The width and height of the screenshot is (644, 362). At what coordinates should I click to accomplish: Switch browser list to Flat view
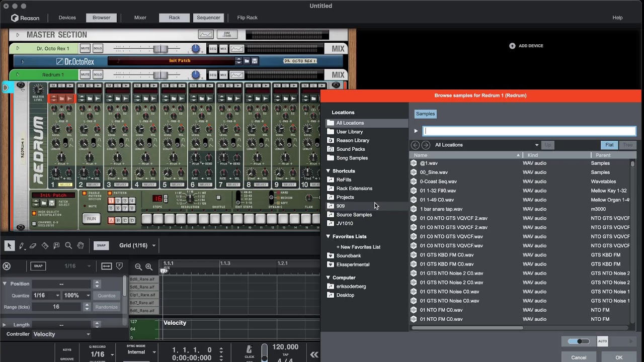click(x=609, y=145)
